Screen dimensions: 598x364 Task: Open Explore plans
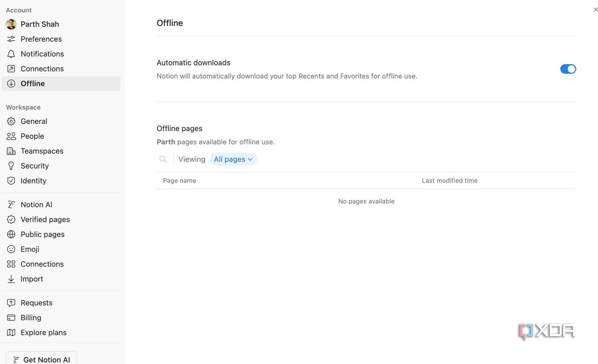43,332
